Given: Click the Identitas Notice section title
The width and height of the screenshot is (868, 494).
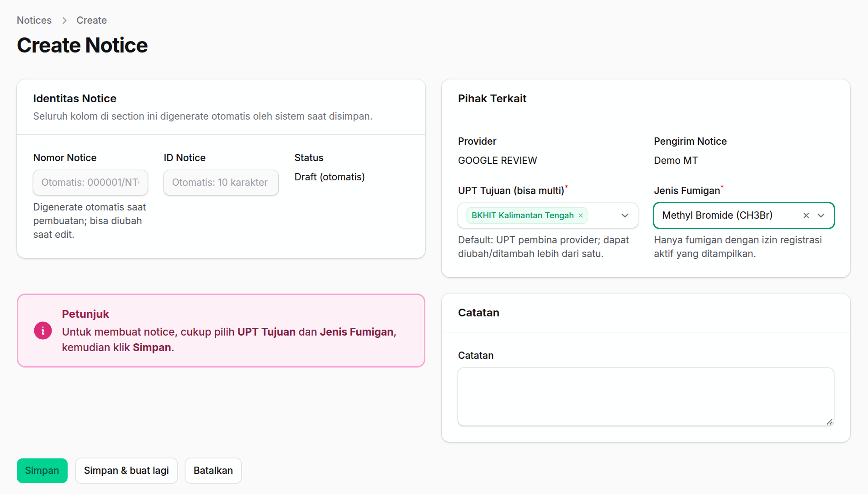Looking at the screenshot, I should [x=75, y=99].
